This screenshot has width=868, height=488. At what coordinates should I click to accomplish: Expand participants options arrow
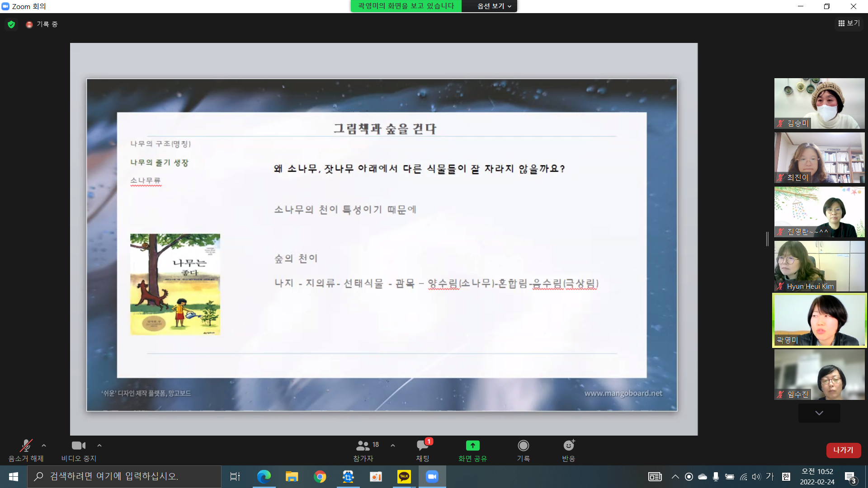(393, 446)
